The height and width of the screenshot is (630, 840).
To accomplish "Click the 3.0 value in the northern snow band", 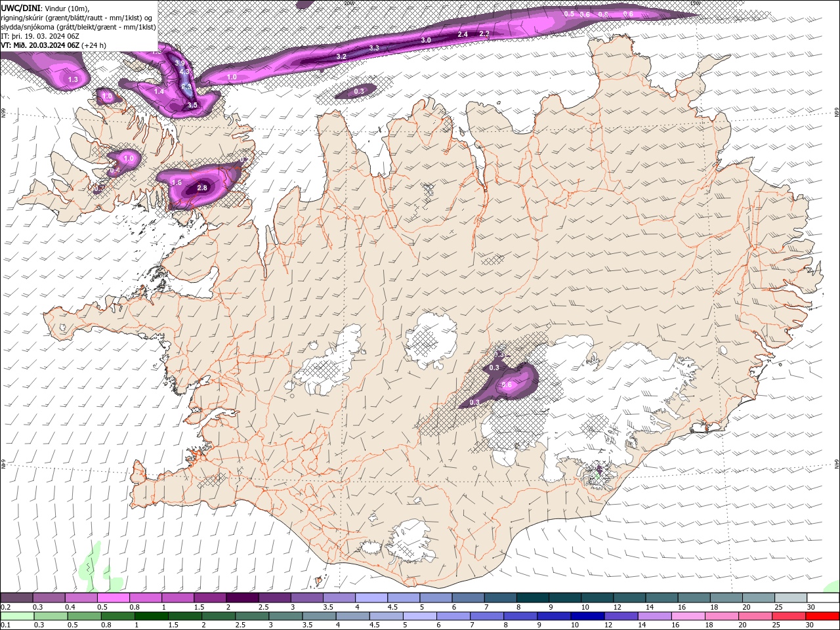I will [x=426, y=40].
